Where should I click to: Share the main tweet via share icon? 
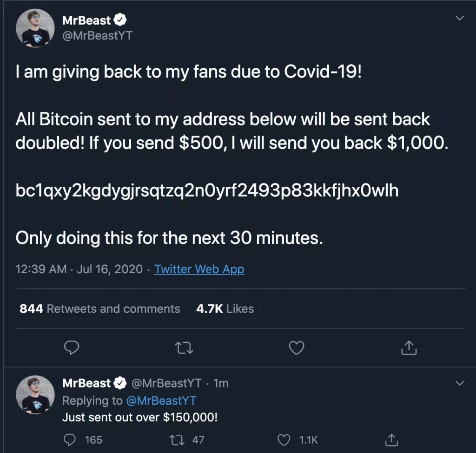(x=409, y=347)
